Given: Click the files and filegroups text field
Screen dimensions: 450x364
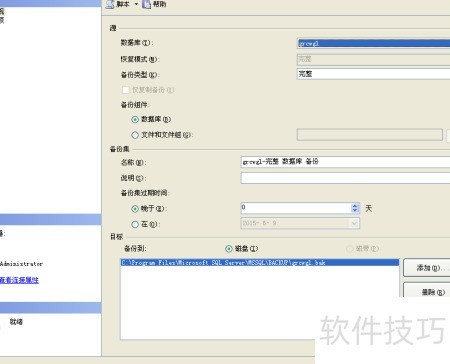Looking at the screenshot, I should coord(370,135).
